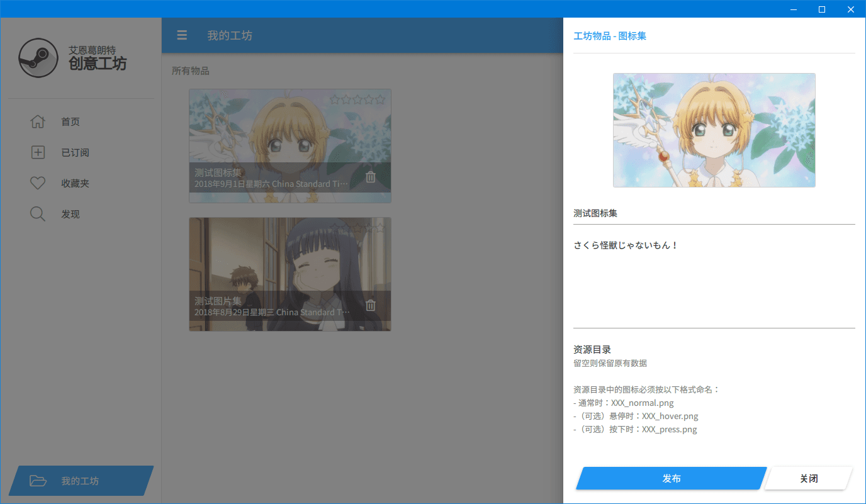Select 我的工坊 sidebar entry
This screenshot has width=866, height=504.
(81, 481)
